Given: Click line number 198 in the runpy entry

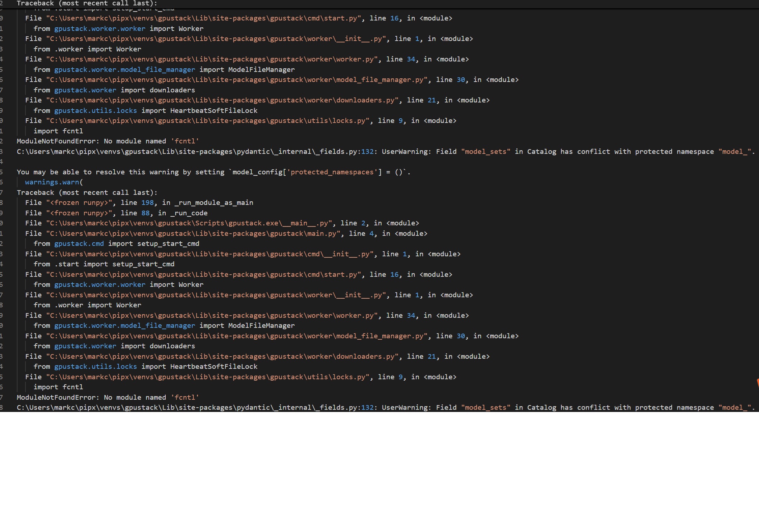Looking at the screenshot, I should [147, 203].
